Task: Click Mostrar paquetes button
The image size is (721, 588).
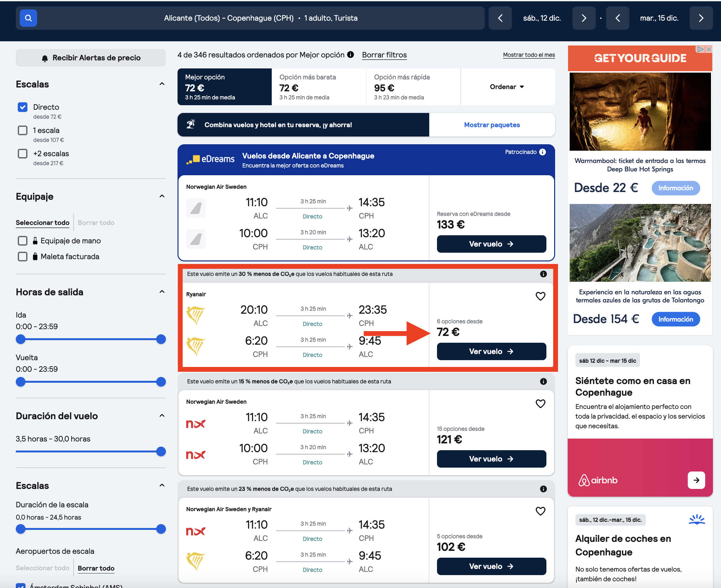Action: [x=492, y=125]
